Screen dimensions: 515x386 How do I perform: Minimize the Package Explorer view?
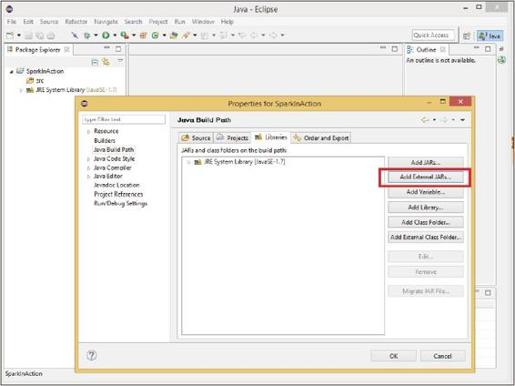107,48
